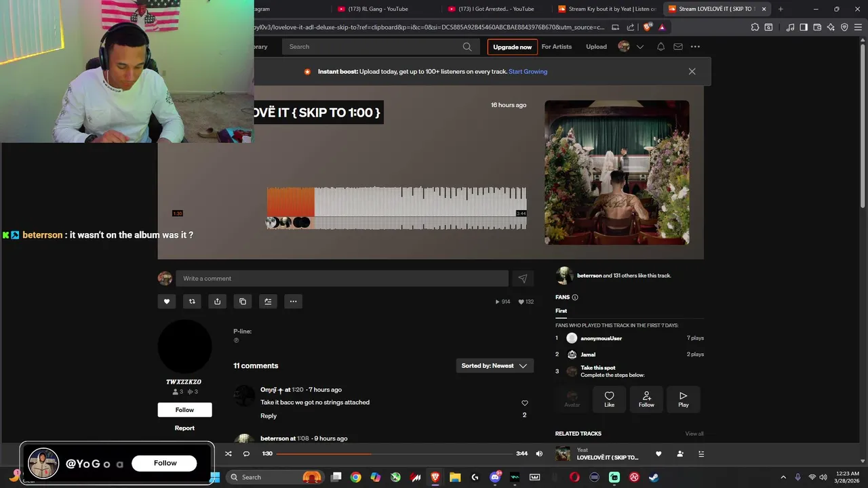
Task: Open TWXZZKZO's profile avatar
Action: (x=184, y=346)
